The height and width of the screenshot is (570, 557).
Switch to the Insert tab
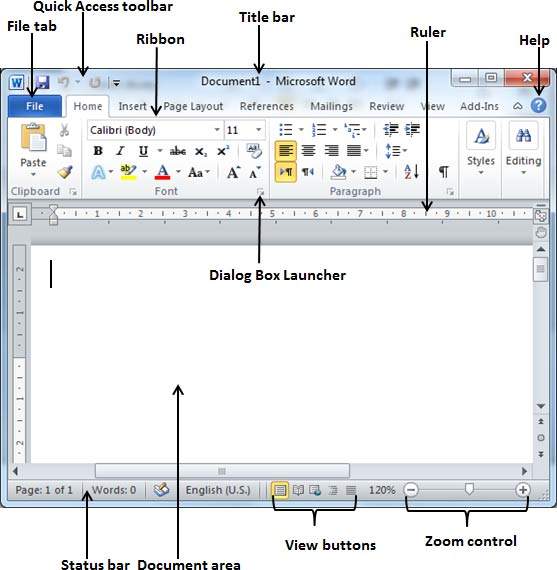coord(132,106)
